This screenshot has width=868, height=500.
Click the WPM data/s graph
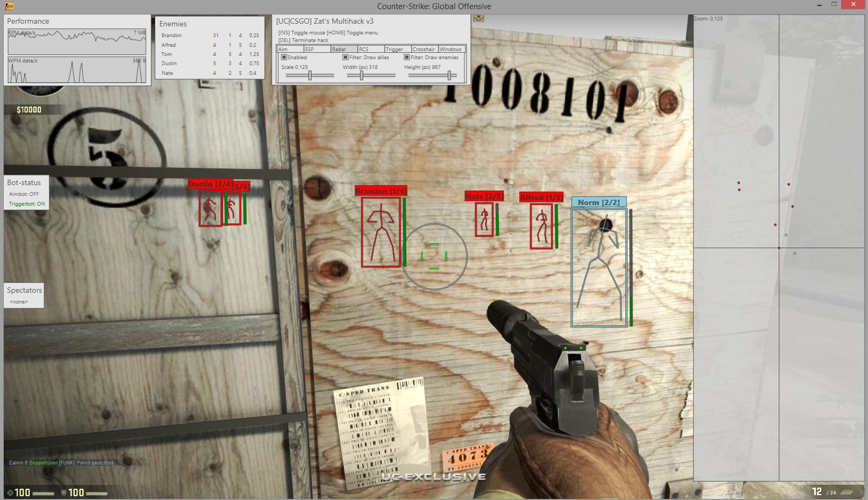click(x=76, y=69)
